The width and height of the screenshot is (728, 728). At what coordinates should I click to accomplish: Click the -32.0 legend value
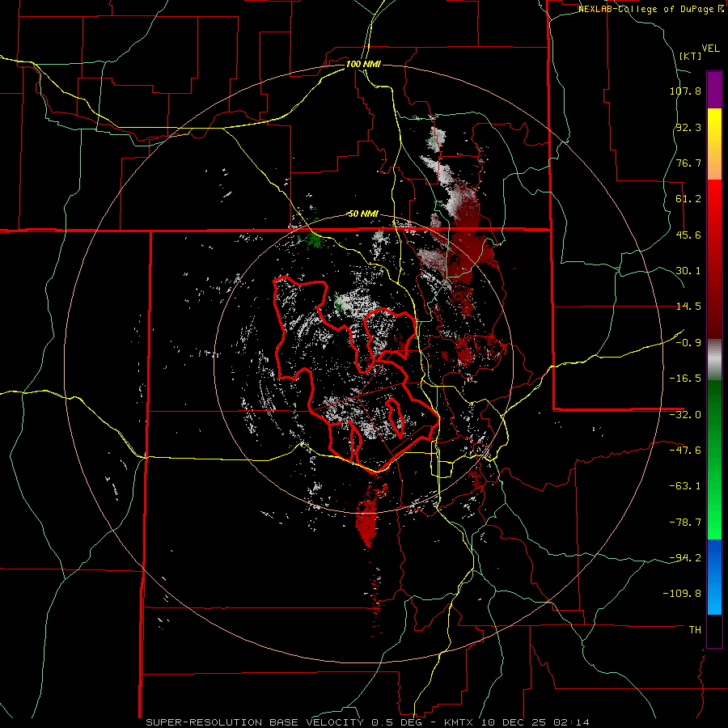coord(685,415)
